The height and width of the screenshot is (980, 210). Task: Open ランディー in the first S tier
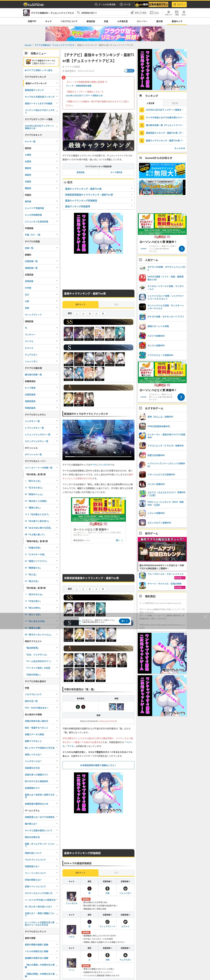pyautogui.click(x=68, y=359)
